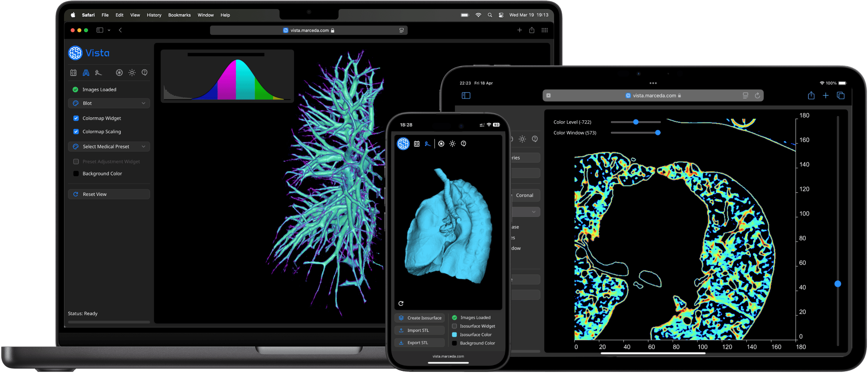Open the sidebar chevron dropdown in Safari toolbar
Image resolution: width=868 pixels, height=373 pixels.
click(109, 30)
